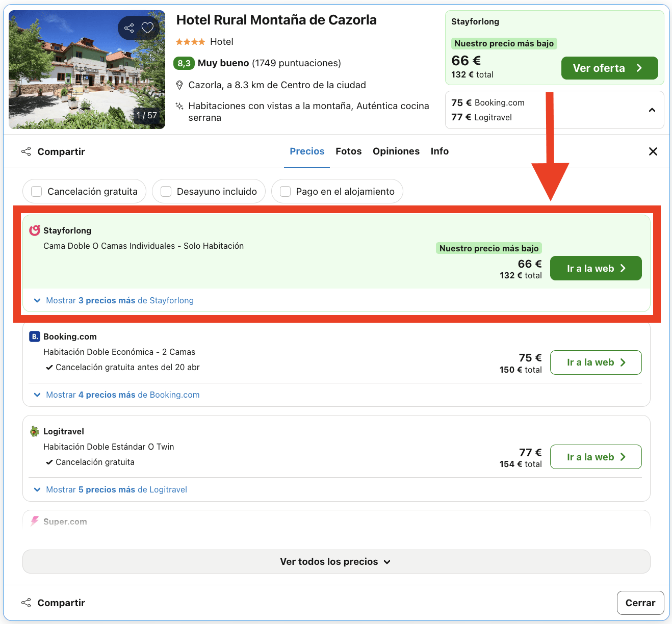Viewport: 672px width, 624px height.
Task: Click the 77 € Logitravel summary price
Action: coord(482,117)
